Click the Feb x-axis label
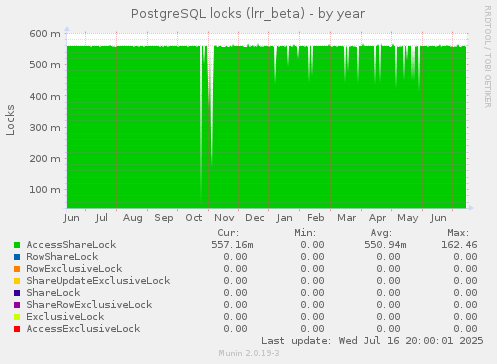 (316, 218)
